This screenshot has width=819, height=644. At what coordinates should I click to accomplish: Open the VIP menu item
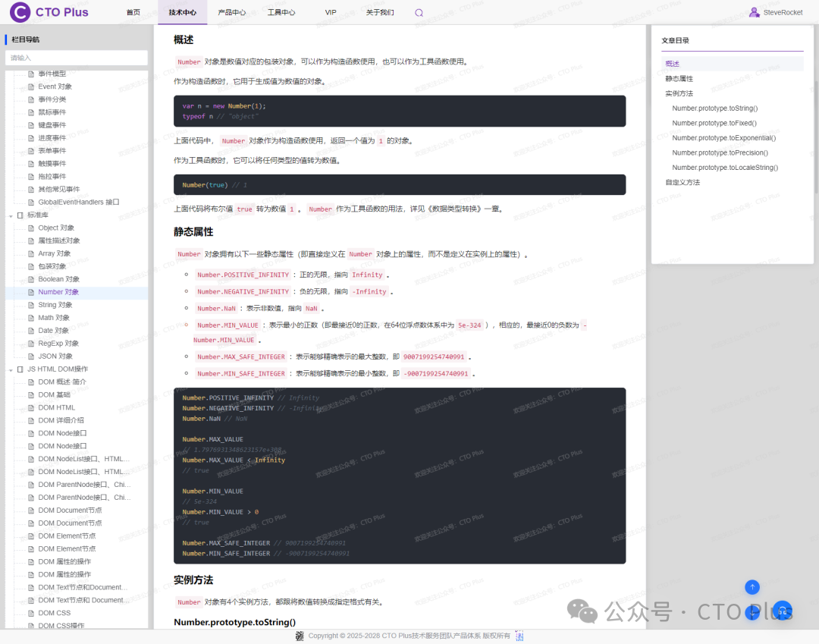coord(331,13)
